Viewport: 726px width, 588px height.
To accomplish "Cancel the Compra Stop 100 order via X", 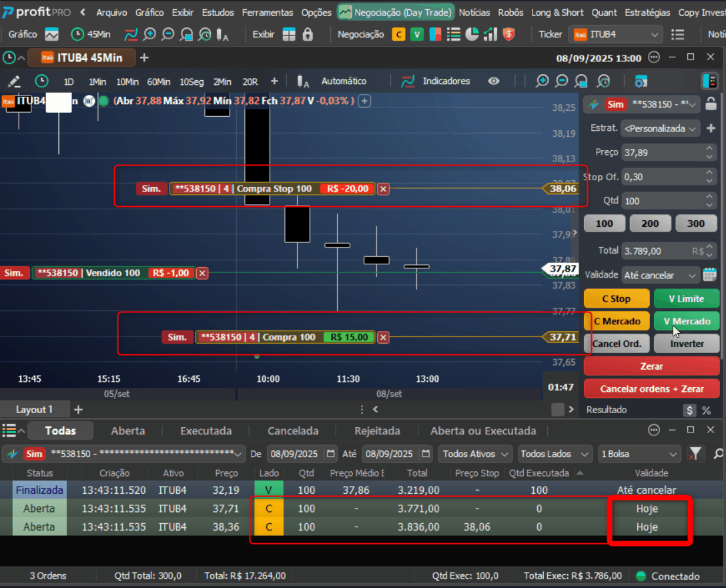I will click(383, 189).
